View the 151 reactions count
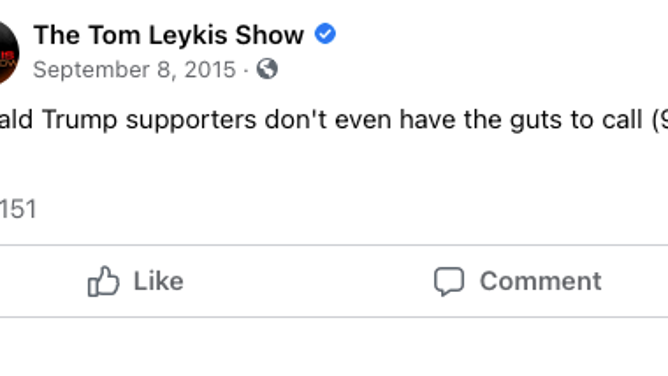The height and width of the screenshot is (376, 668). click(x=18, y=209)
